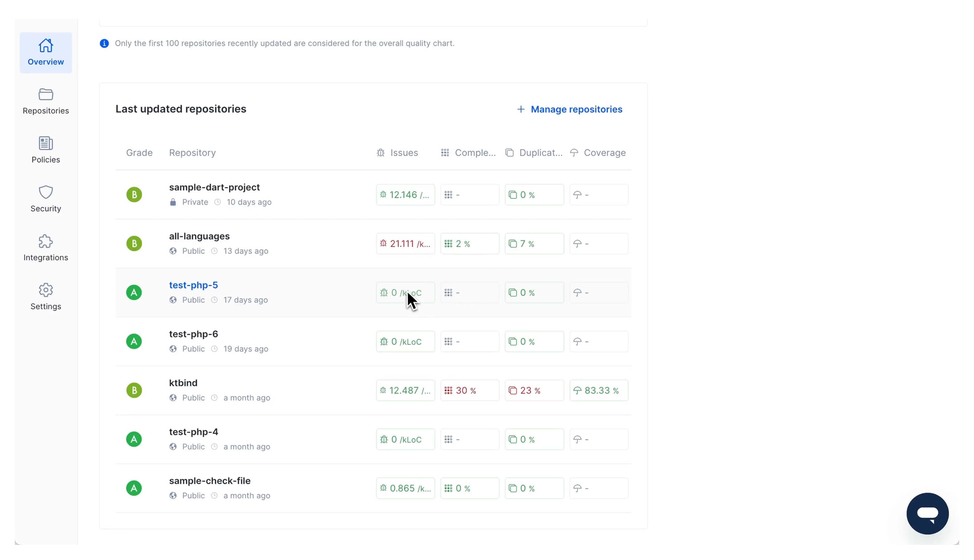Click '19 days ago' timestamp text
The image size is (974, 560).
(x=246, y=348)
